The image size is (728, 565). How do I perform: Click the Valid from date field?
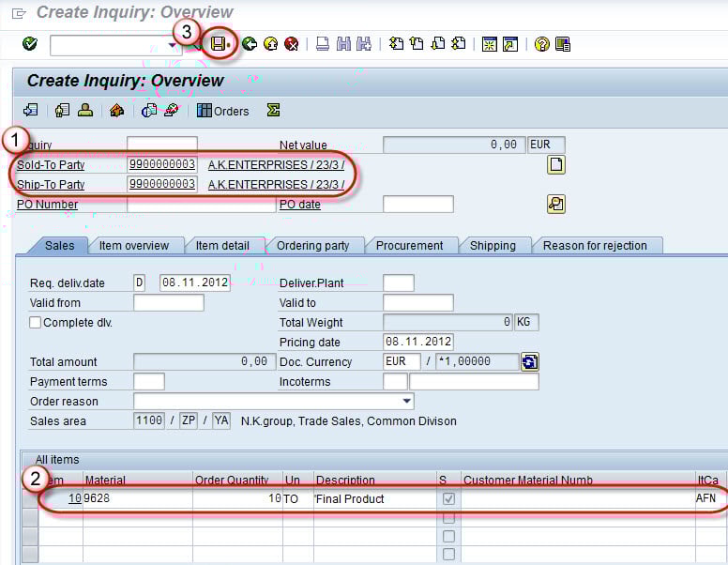pos(168,303)
